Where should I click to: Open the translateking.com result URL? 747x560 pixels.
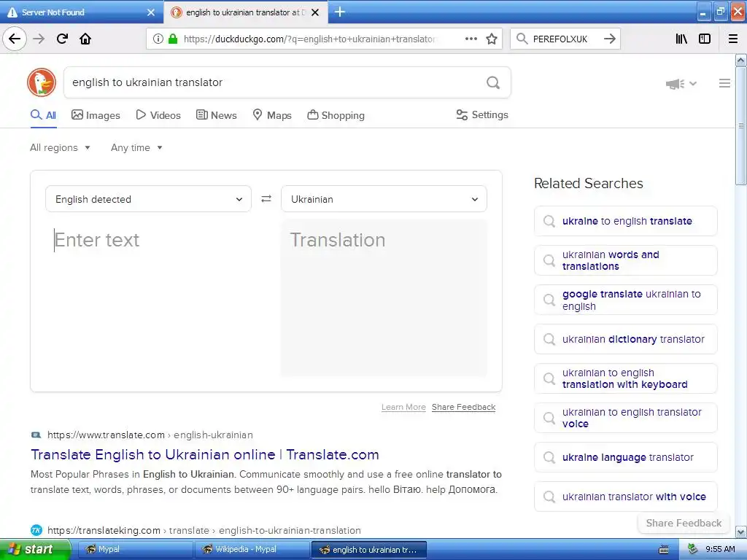point(204,531)
